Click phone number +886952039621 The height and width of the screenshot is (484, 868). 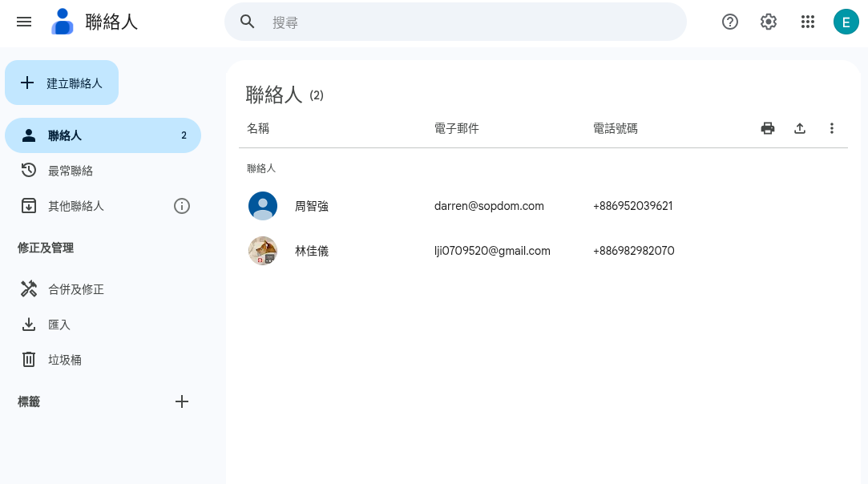tap(632, 206)
